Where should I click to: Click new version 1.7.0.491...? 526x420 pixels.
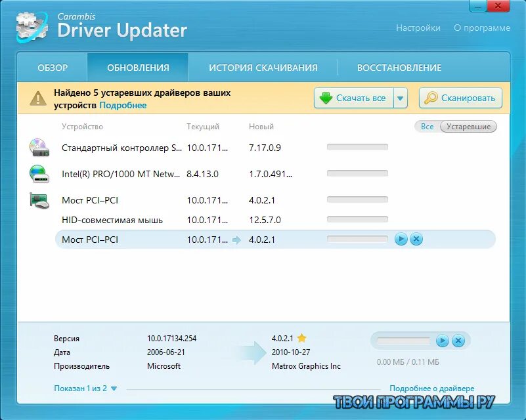[271, 174]
